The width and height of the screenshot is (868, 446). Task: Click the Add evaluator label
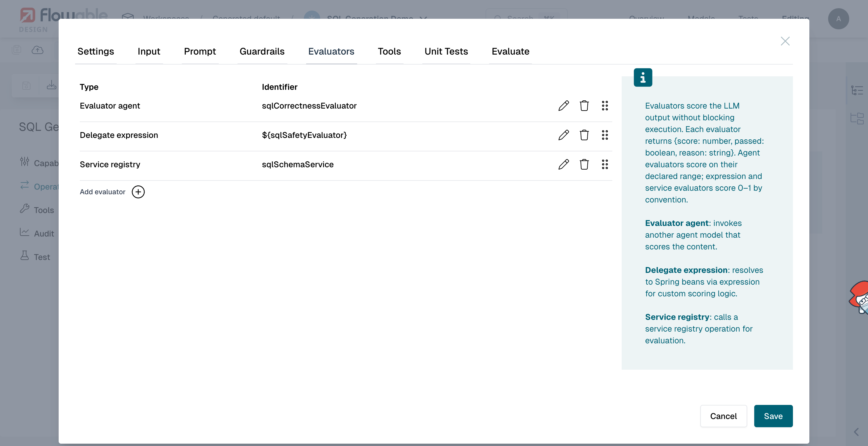102,192
